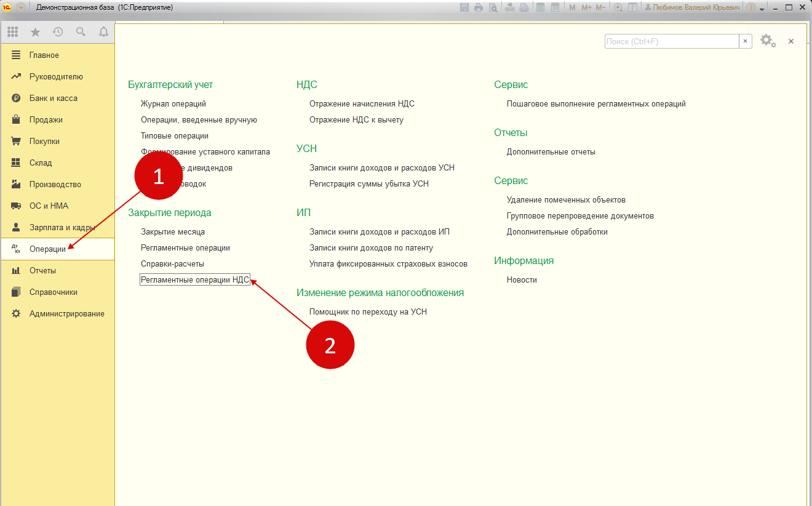Open Дополнительные отчеты link
Image resolution: width=812 pixels, height=506 pixels.
[551, 152]
